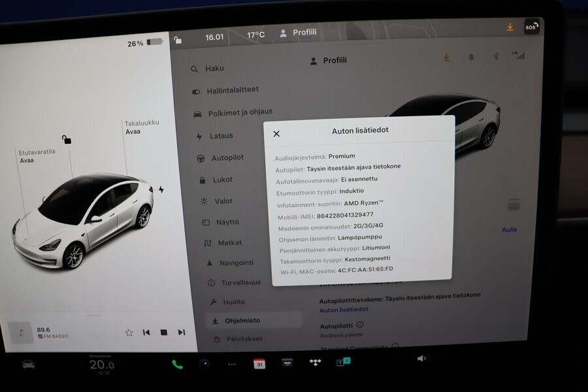Image resolution: width=588 pixels, height=392 pixels.
Task: Favorite FM BASSO with the star toggle
Action: 128,332
